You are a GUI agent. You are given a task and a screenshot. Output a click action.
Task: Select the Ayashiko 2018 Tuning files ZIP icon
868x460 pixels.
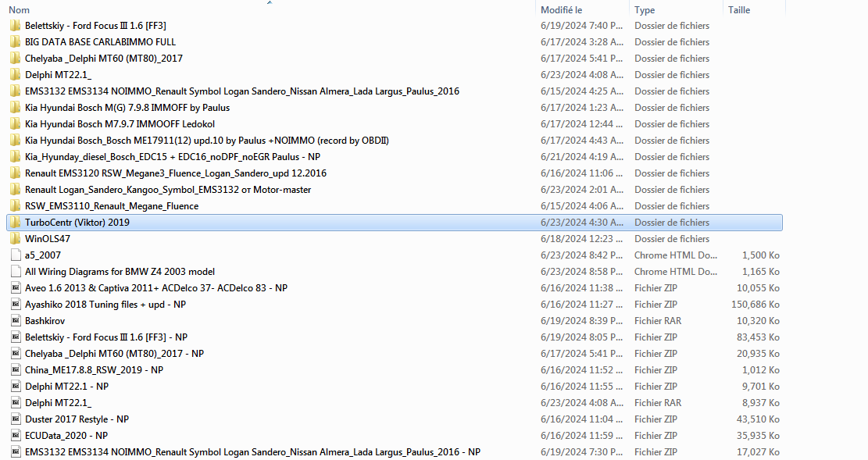click(x=16, y=305)
